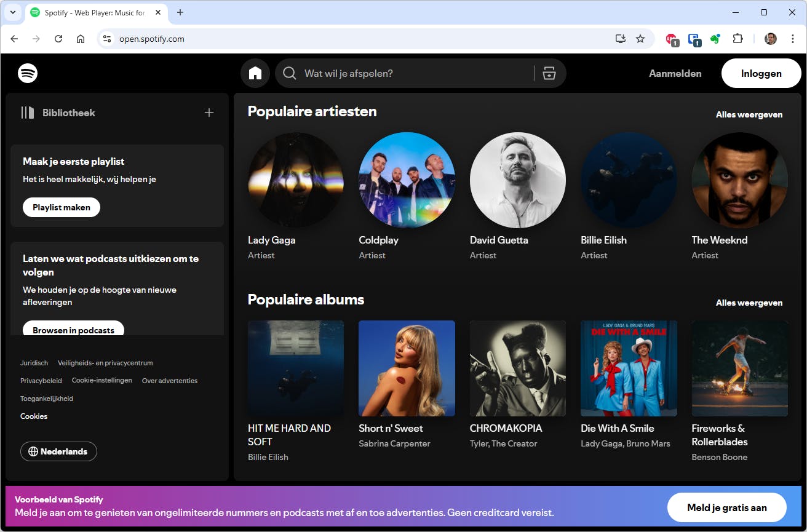This screenshot has height=532, width=807.
Task: Bookmark this page with star icon
Action: [640, 39]
